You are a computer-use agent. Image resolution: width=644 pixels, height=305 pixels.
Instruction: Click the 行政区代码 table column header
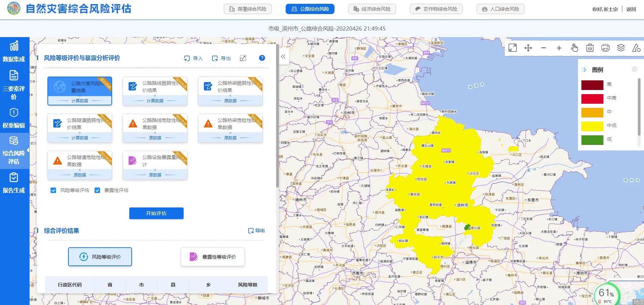coord(70,285)
